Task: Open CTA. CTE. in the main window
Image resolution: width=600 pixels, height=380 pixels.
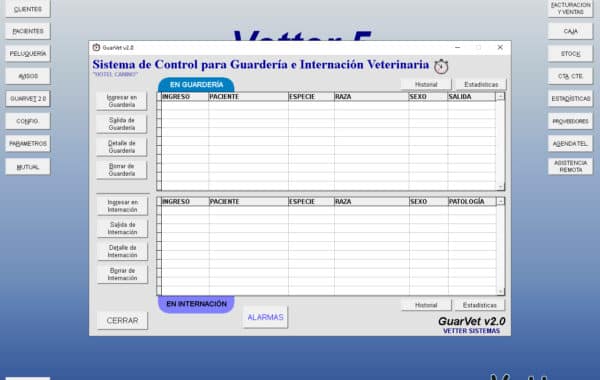Action: pos(570,76)
